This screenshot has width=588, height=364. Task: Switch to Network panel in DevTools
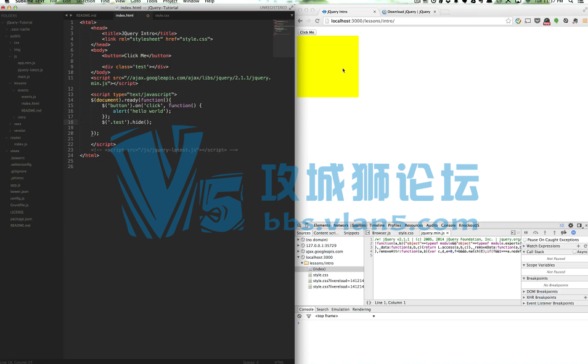coord(341,225)
